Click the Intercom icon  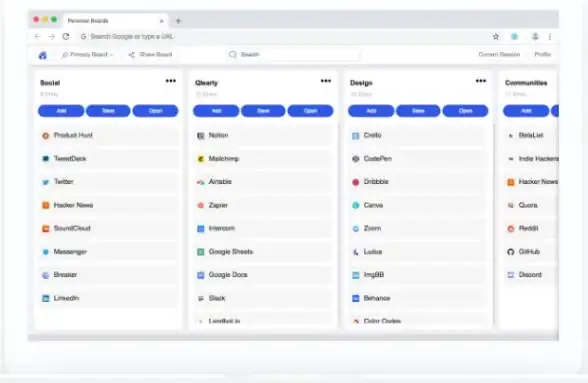201,229
